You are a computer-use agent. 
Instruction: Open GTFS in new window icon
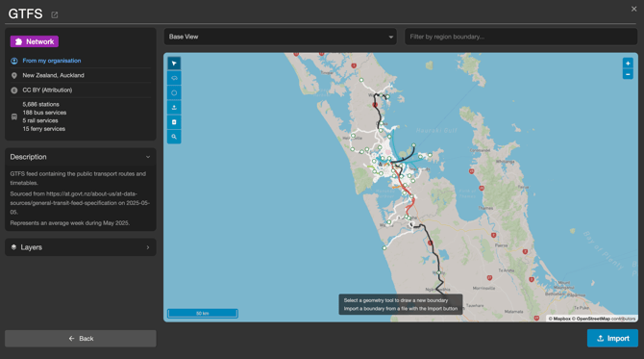[x=54, y=14]
